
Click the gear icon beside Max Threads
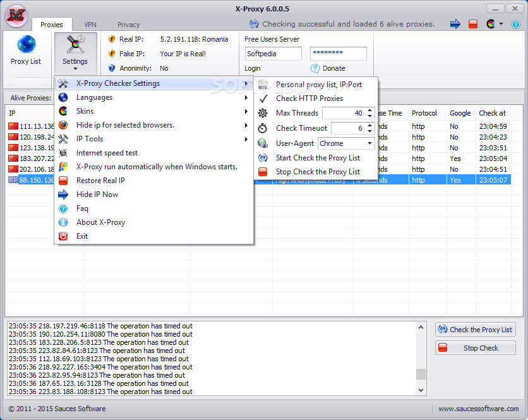(263, 113)
